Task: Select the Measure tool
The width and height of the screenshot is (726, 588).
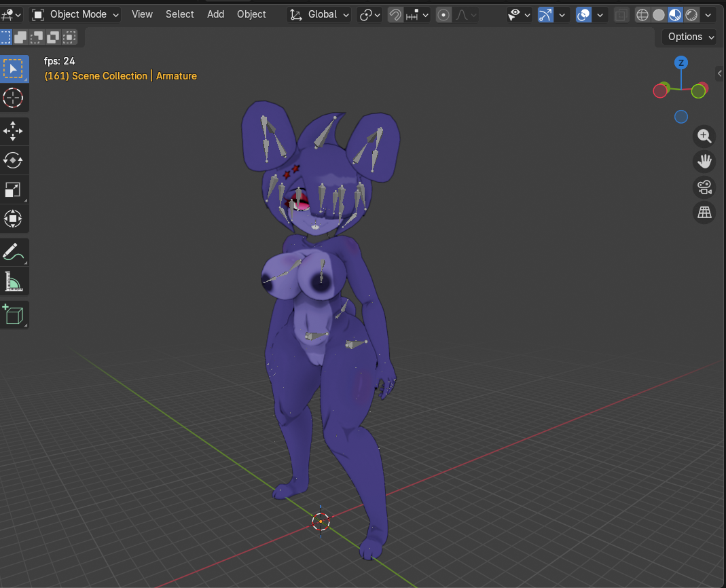Action: tap(14, 282)
